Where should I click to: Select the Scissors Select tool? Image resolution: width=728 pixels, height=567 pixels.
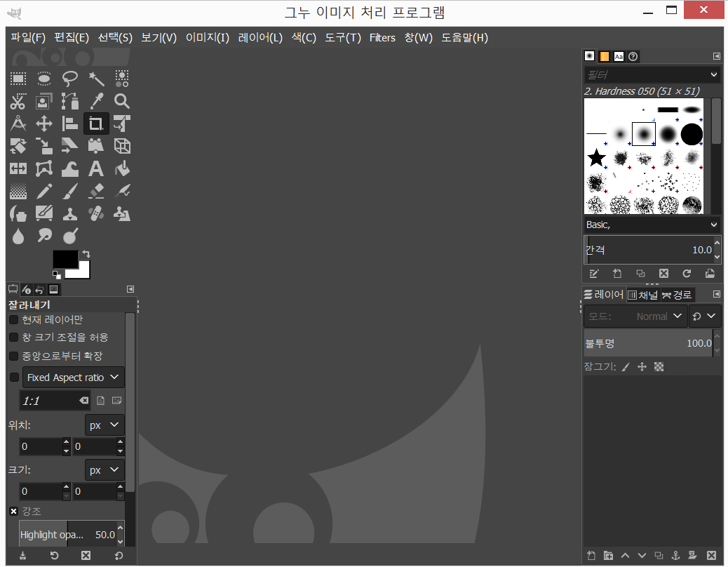18,101
